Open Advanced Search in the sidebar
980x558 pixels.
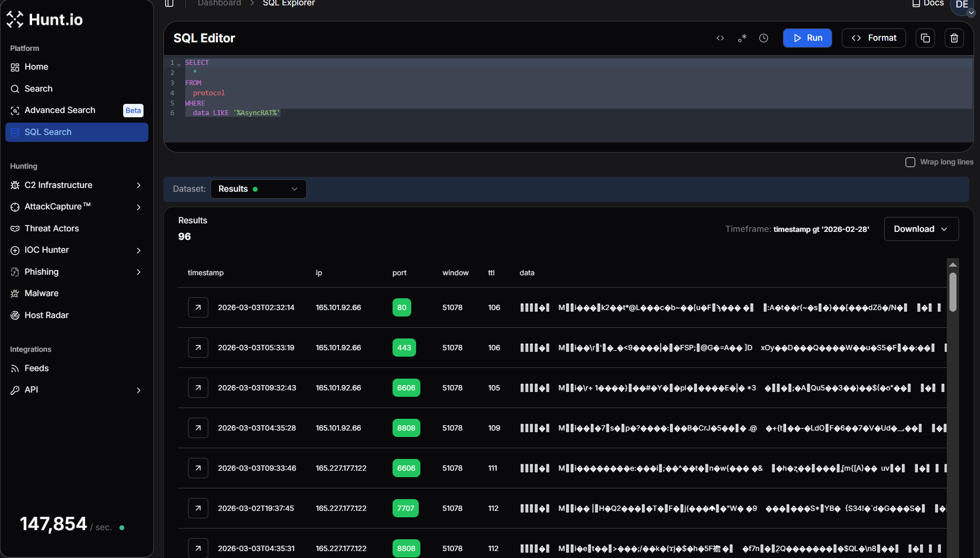(x=60, y=110)
